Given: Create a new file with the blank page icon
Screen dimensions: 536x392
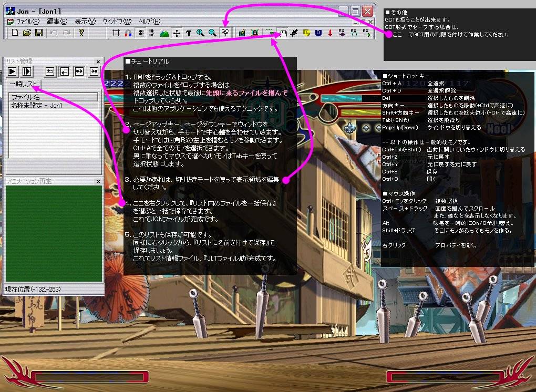Looking at the screenshot, I should coord(15,33).
